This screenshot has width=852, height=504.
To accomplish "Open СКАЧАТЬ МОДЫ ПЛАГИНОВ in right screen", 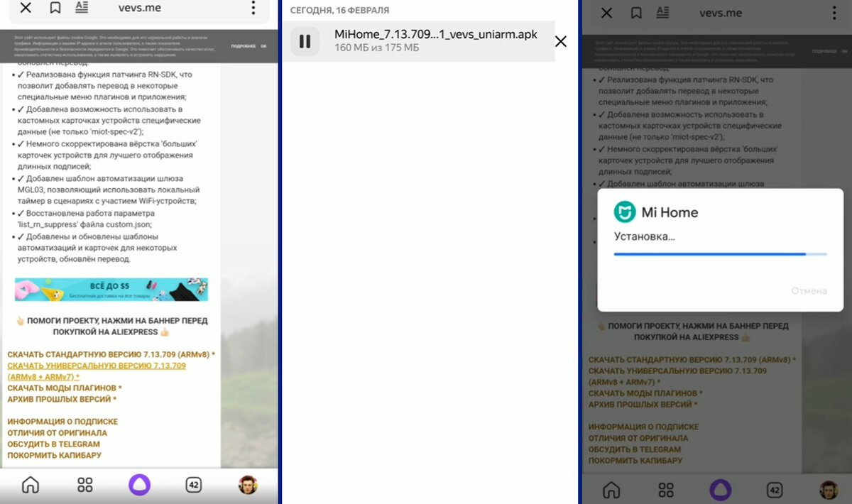I will coord(645,393).
